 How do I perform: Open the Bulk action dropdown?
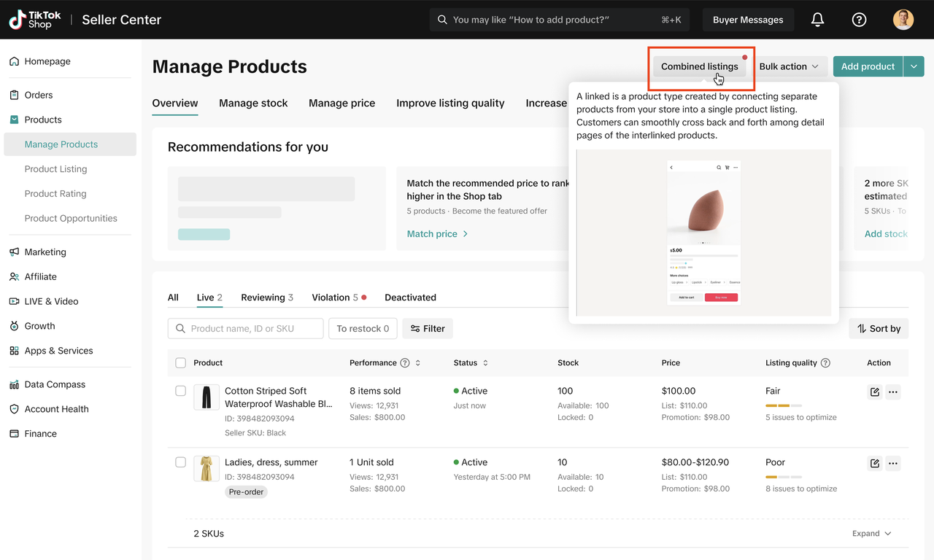click(789, 66)
